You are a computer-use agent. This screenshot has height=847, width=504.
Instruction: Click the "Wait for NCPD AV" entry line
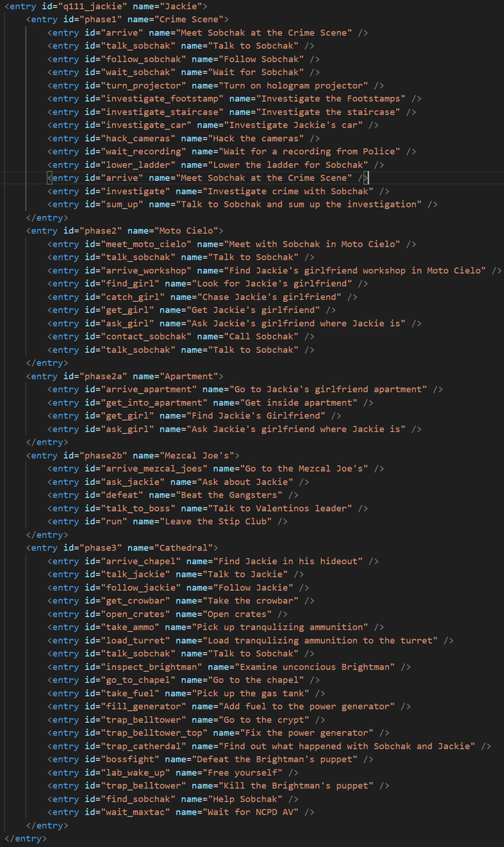[x=181, y=812]
